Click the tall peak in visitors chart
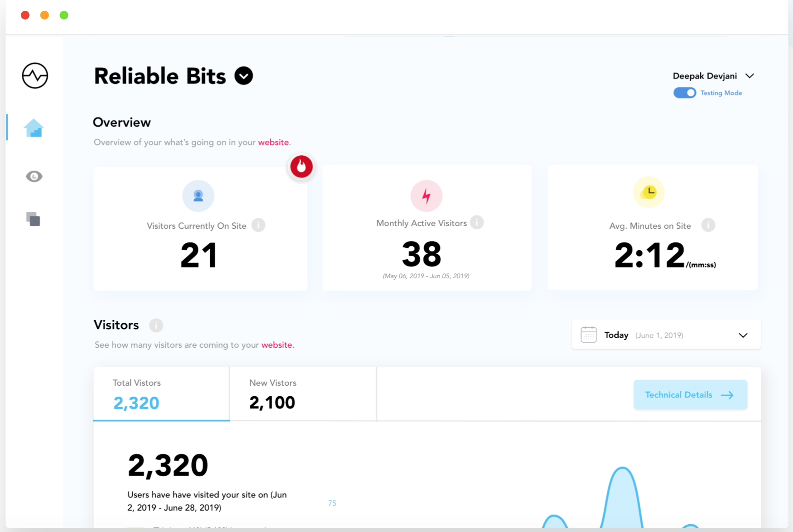This screenshot has height=532, width=793. 622,495
